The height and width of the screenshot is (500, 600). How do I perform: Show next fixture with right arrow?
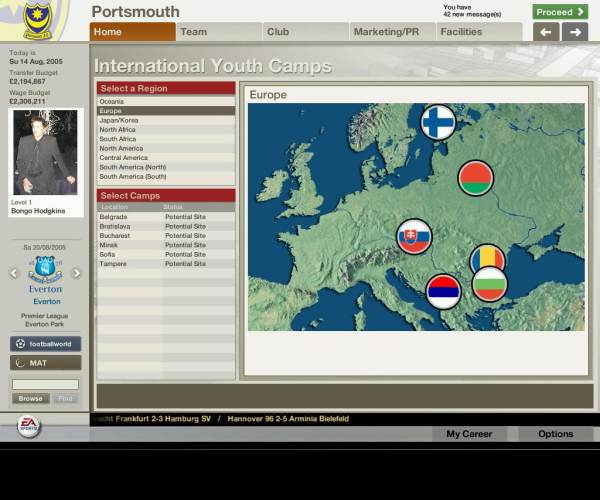click(x=77, y=273)
